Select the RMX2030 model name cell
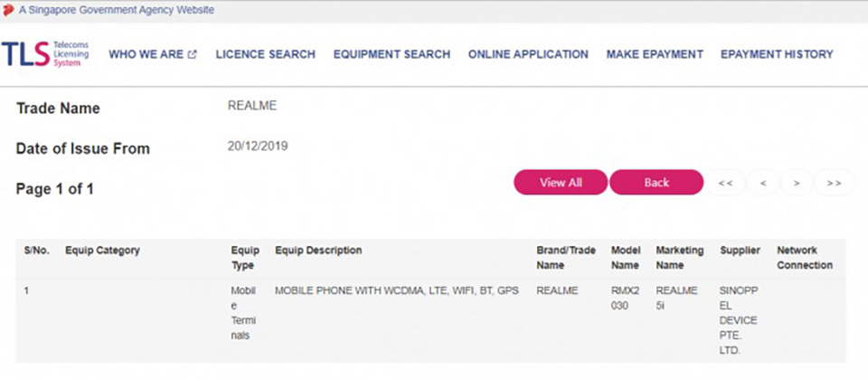Image resolution: width=868 pixels, height=380 pixels. point(625,298)
